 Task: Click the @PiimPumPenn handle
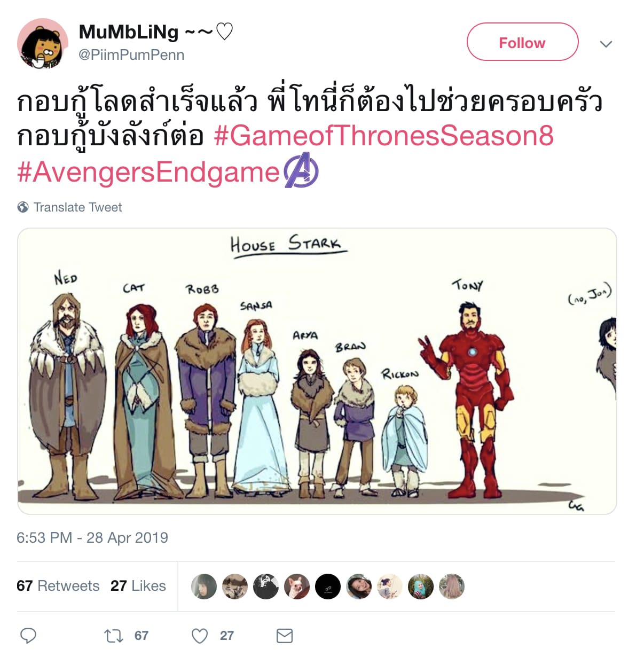click(131, 55)
